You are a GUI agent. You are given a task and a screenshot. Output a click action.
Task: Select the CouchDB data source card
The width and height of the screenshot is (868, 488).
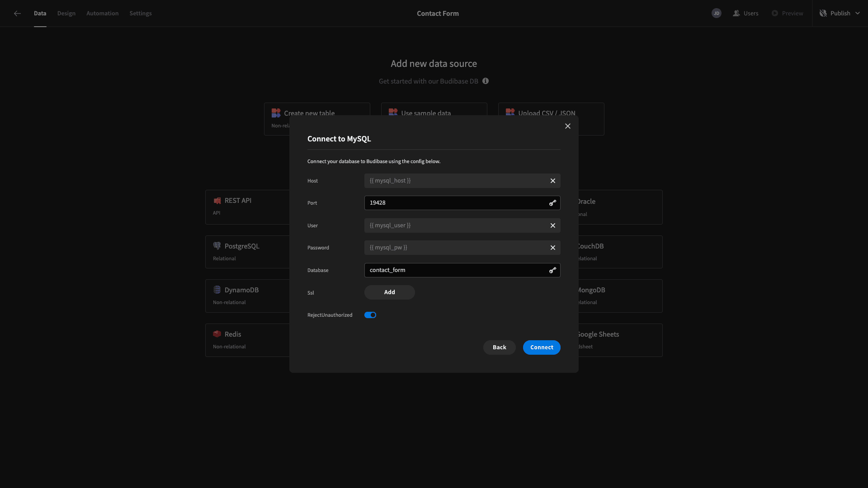(x=620, y=252)
